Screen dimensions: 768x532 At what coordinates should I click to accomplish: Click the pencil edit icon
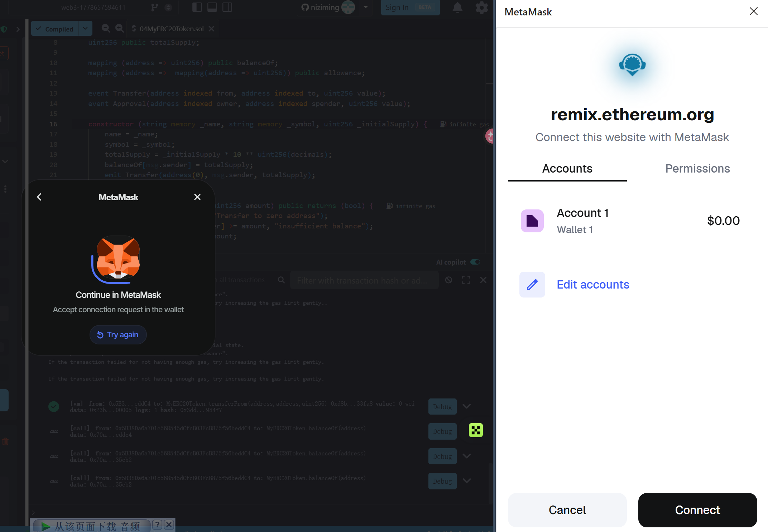[532, 285]
